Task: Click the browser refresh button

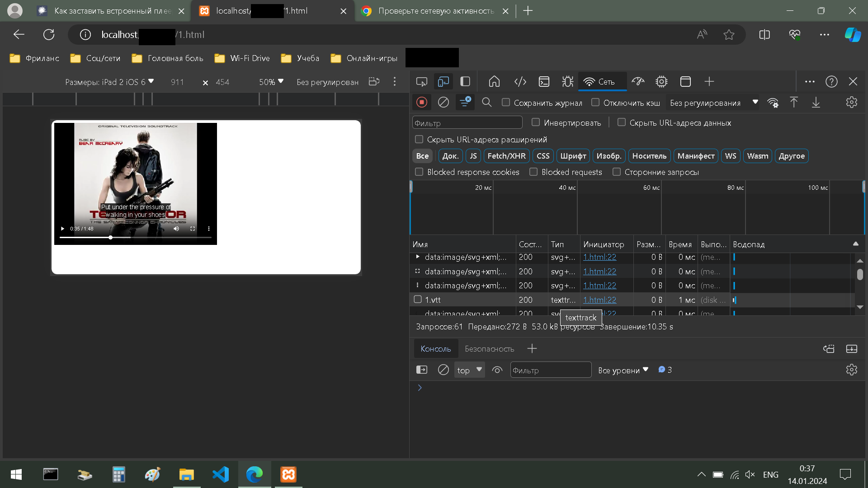Action: [49, 35]
